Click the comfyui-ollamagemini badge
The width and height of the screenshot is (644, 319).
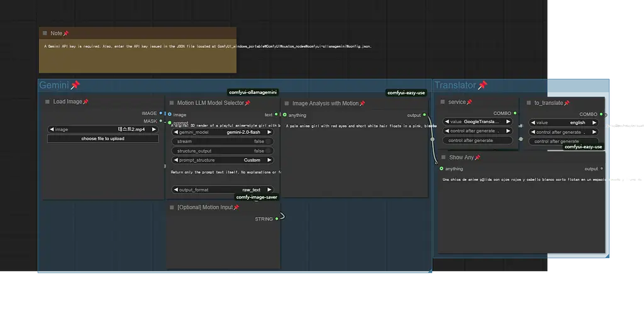(x=253, y=92)
